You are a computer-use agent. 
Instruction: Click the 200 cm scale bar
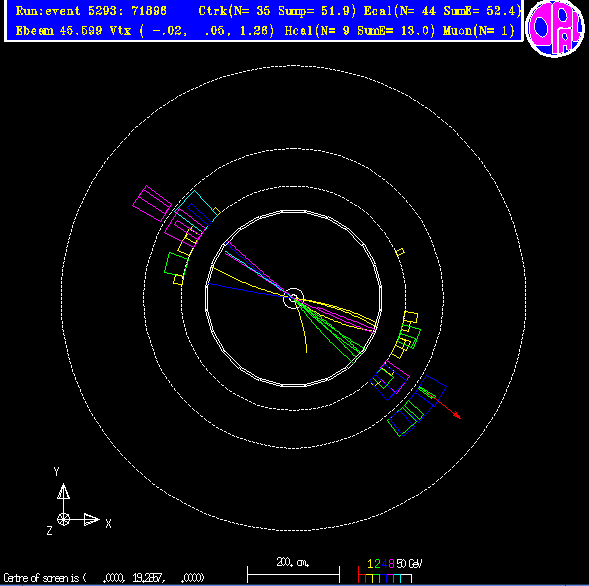pos(293,570)
